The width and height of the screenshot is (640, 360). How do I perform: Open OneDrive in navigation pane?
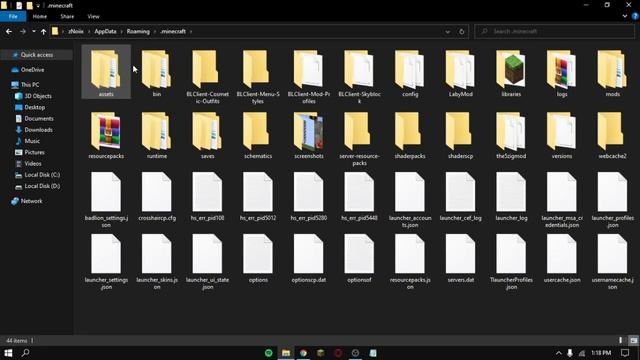pos(32,70)
